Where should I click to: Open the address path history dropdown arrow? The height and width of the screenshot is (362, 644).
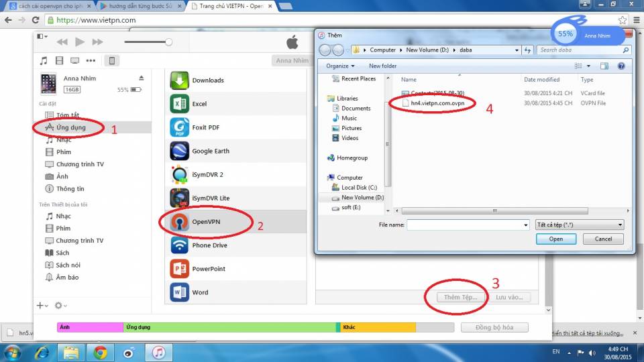[517, 50]
